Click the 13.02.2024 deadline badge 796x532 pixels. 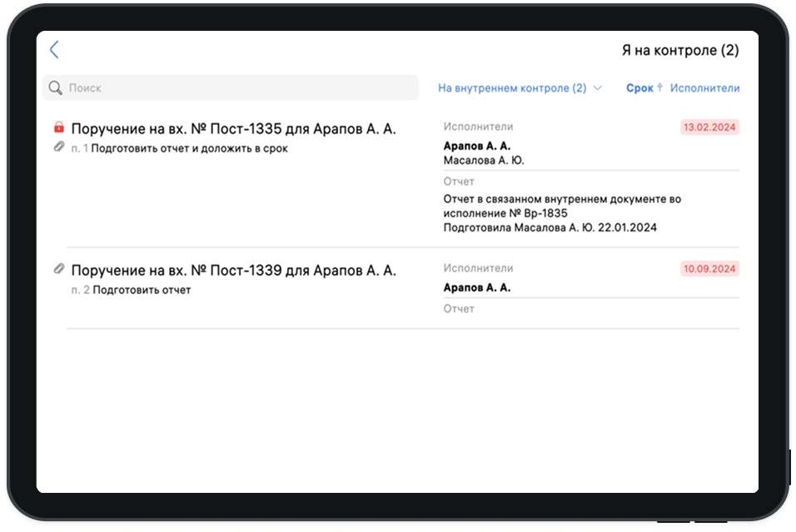point(709,127)
